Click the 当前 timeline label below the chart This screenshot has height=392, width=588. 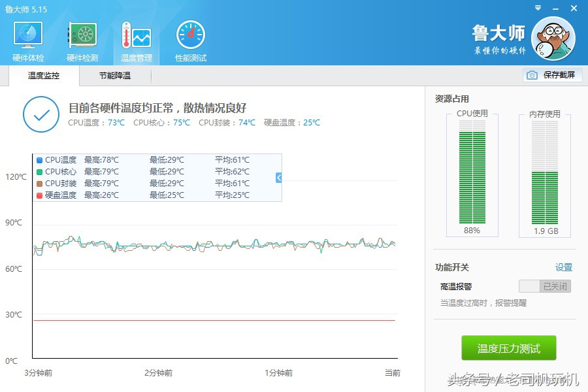coord(391,372)
